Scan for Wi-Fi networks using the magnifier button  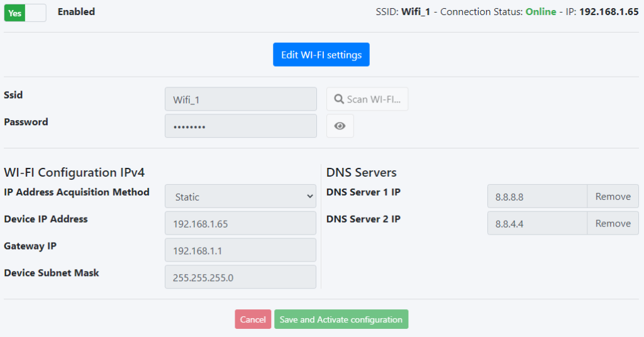pos(367,99)
